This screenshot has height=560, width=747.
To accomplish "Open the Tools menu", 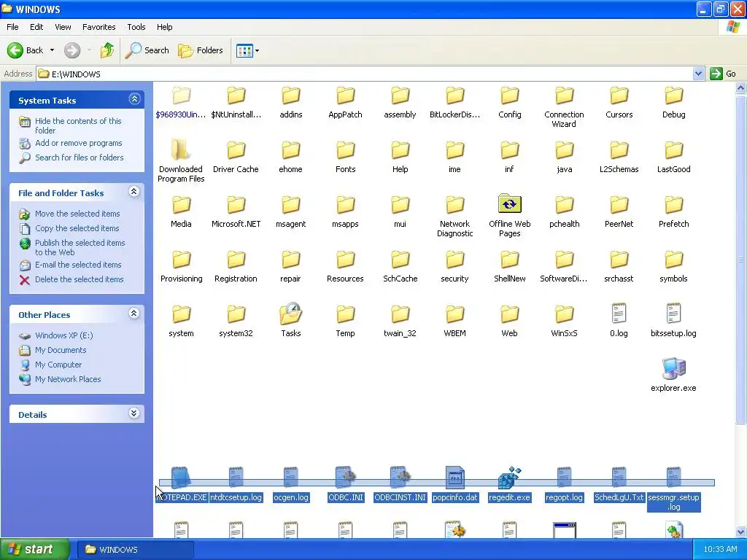I will pos(136,27).
